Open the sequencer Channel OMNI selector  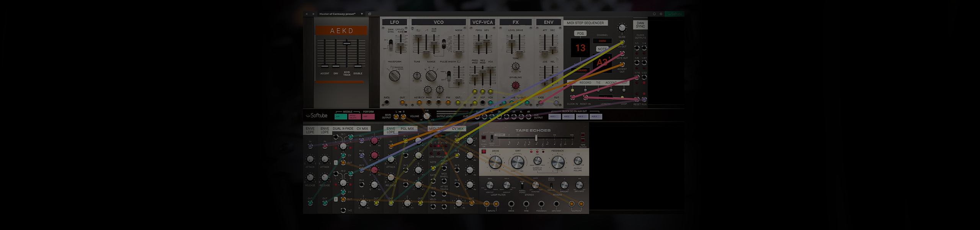click(x=602, y=41)
